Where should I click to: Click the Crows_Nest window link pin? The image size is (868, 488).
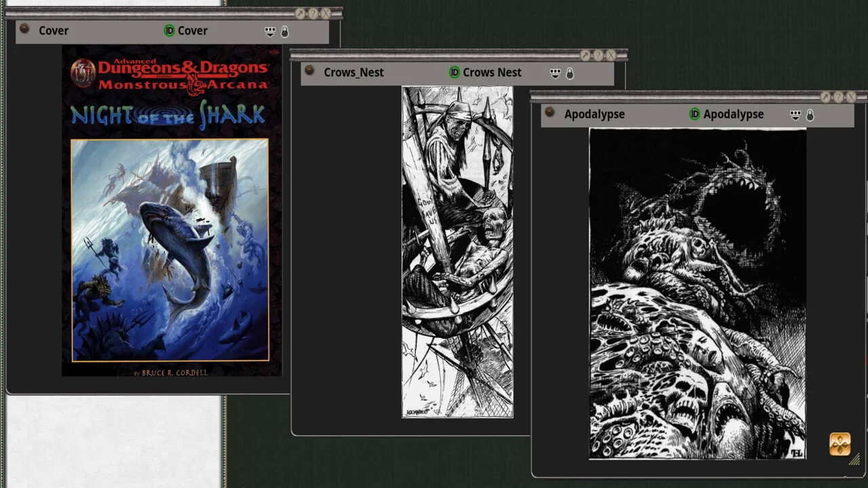[x=309, y=70]
